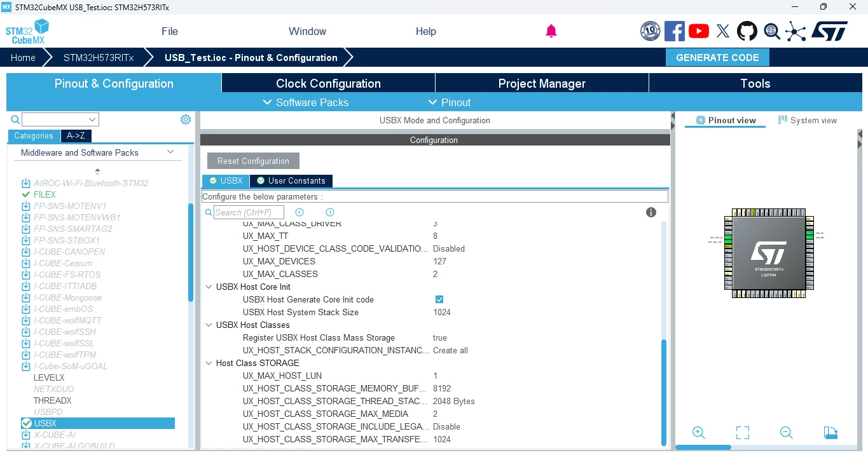Image resolution: width=868 pixels, height=455 pixels.
Task: Zoom out on the pinout view
Action: 786,433
